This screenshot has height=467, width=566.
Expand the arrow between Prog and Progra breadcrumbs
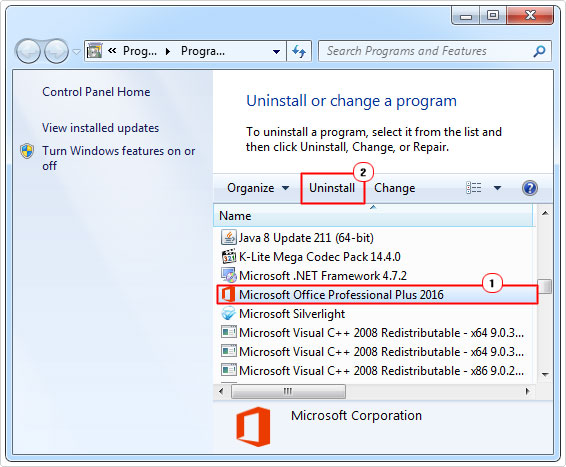pyautogui.click(x=168, y=52)
